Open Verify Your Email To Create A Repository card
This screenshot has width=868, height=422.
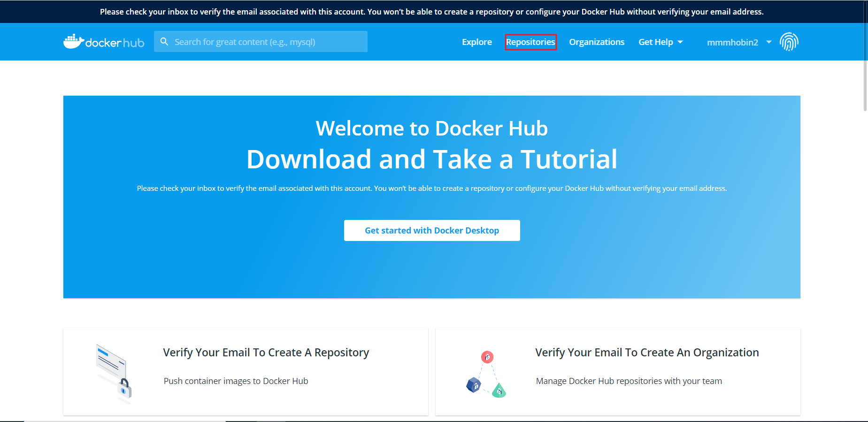click(246, 371)
